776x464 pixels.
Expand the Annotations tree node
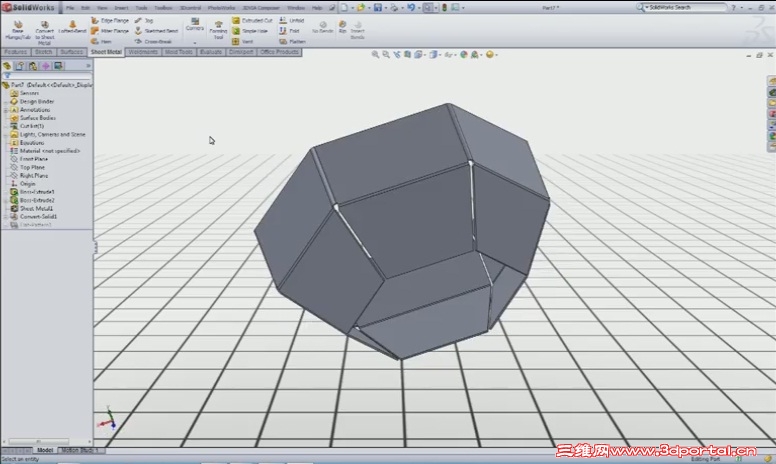[5, 110]
